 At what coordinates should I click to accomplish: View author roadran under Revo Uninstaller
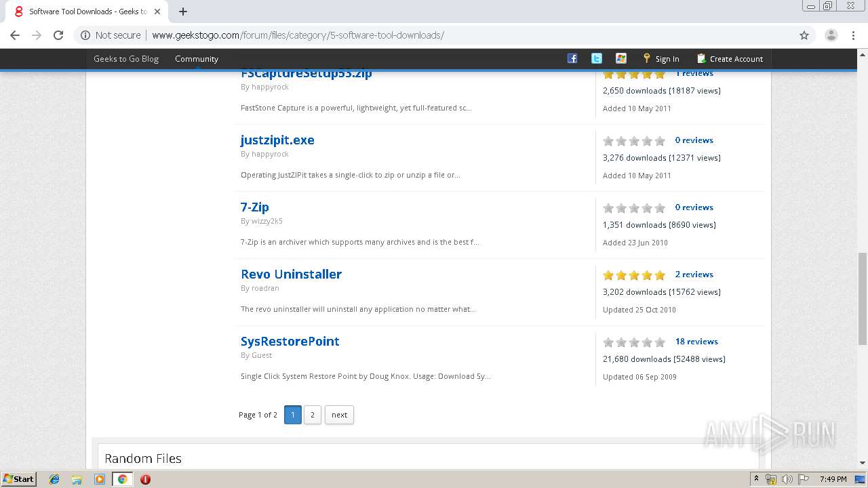pyautogui.click(x=265, y=288)
